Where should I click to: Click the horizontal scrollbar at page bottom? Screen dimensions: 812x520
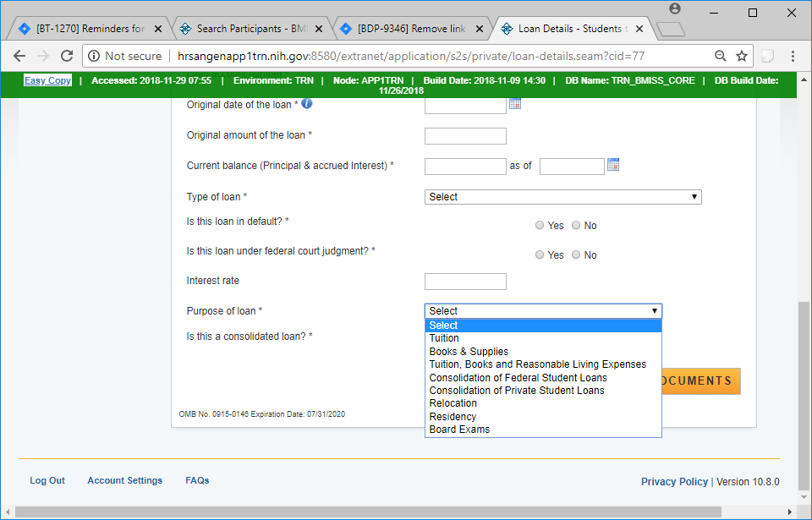point(398,512)
